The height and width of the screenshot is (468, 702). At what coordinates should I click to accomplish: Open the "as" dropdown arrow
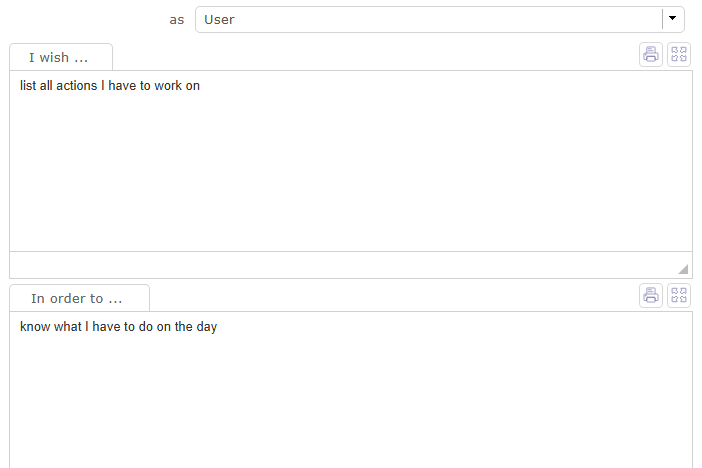[672, 19]
